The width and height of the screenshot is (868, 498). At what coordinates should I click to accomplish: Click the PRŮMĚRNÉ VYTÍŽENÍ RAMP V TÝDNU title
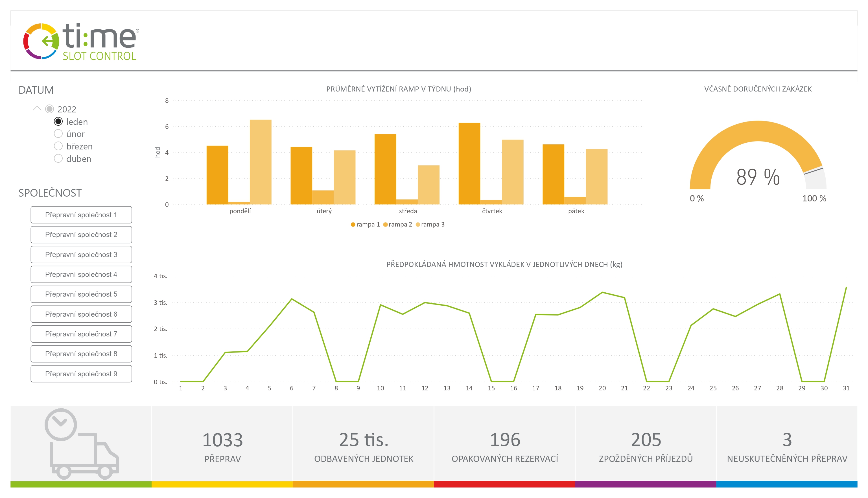(399, 89)
